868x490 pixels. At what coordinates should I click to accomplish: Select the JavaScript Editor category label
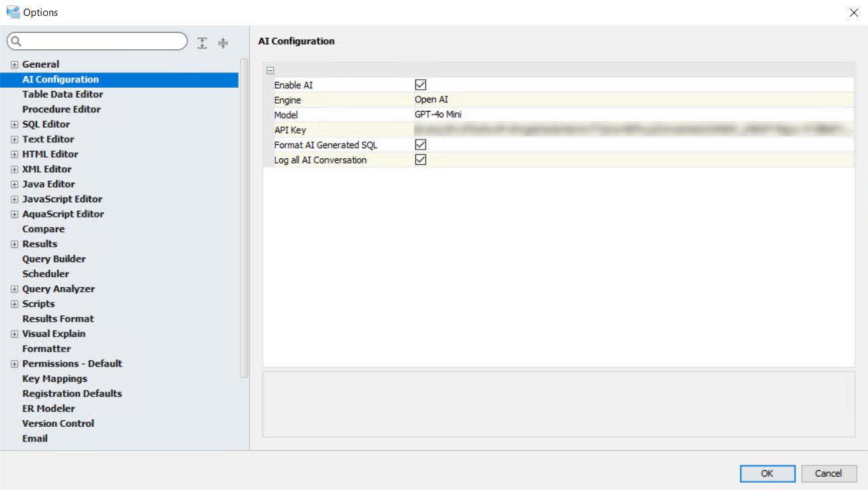62,199
